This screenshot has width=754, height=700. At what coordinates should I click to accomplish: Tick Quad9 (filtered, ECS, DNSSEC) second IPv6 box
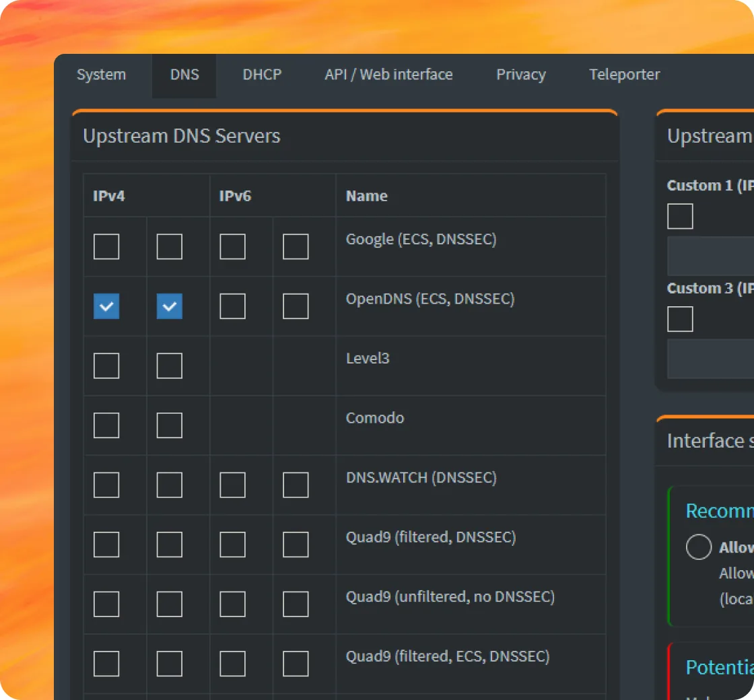pos(296,664)
